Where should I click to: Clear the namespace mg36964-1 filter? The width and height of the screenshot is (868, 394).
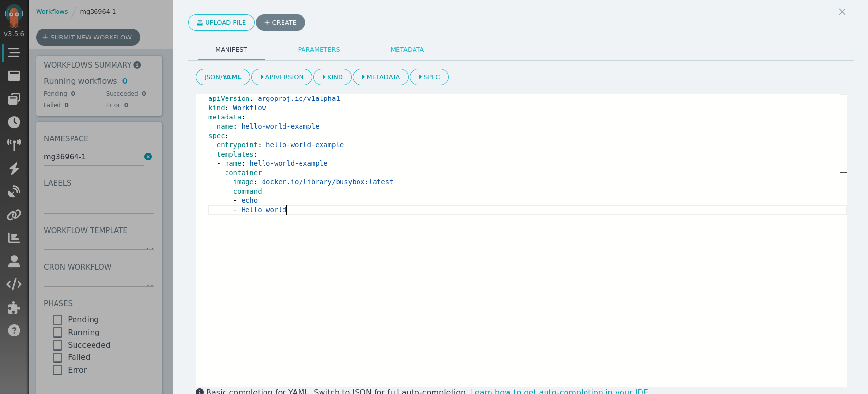tap(148, 157)
